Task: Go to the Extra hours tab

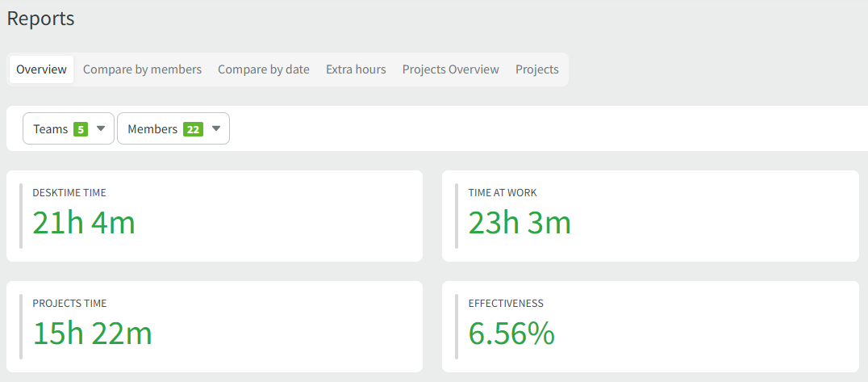Action: pos(356,69)
